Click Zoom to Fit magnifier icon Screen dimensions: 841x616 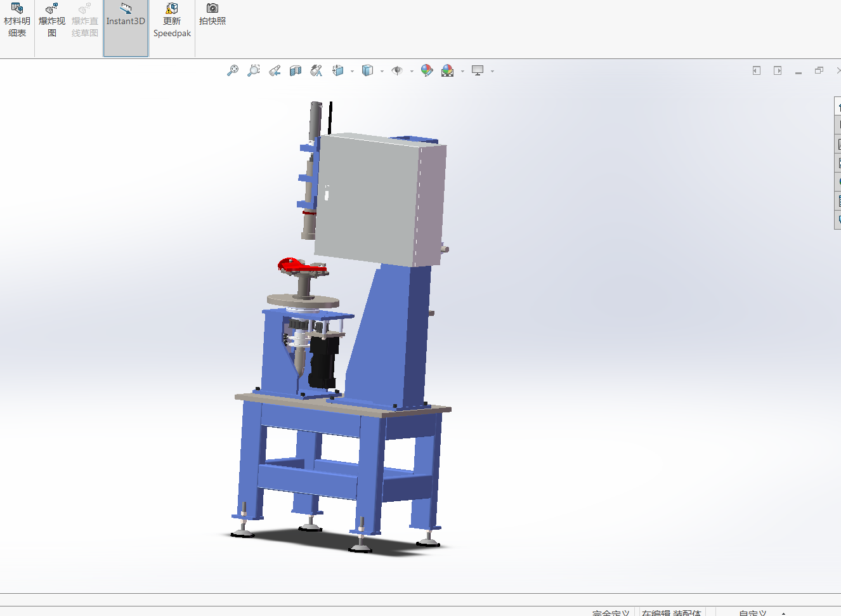[x=233, y=70]
